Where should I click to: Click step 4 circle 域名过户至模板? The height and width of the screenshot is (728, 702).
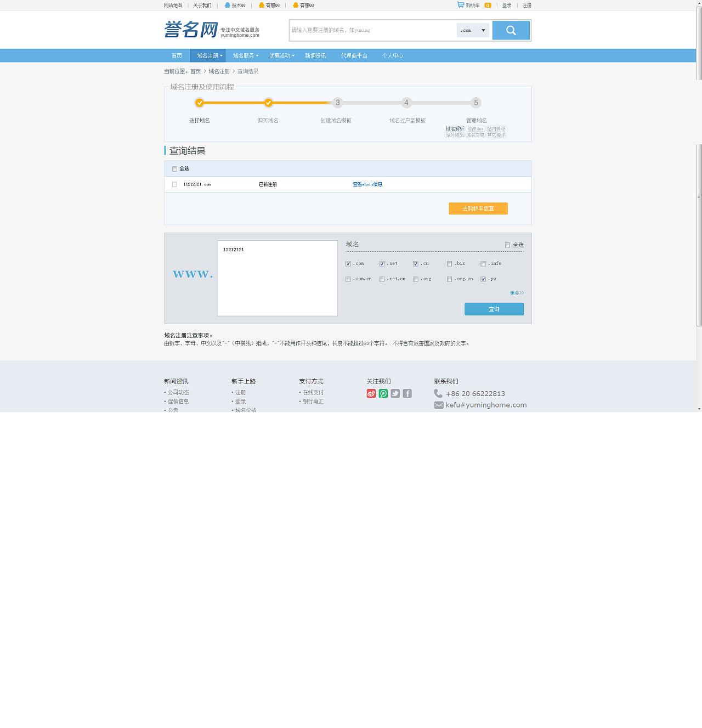tap(406, 103)
